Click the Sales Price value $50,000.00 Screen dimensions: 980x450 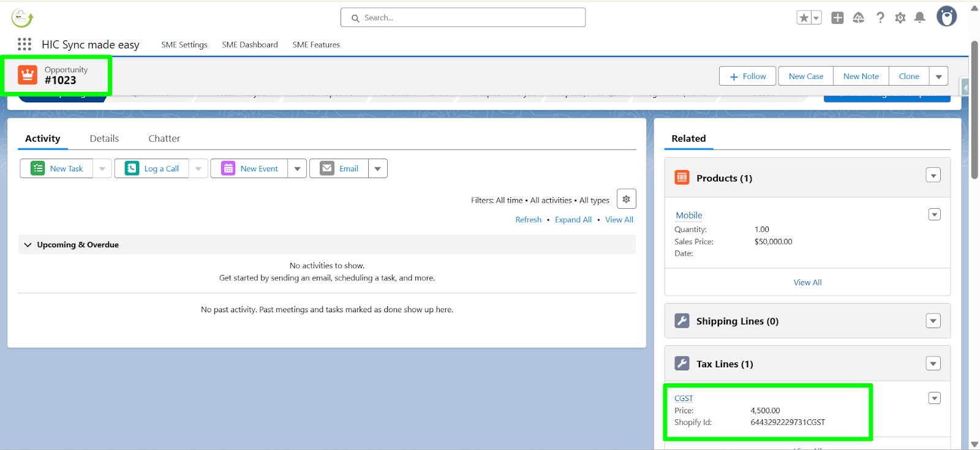click(774, 242)
